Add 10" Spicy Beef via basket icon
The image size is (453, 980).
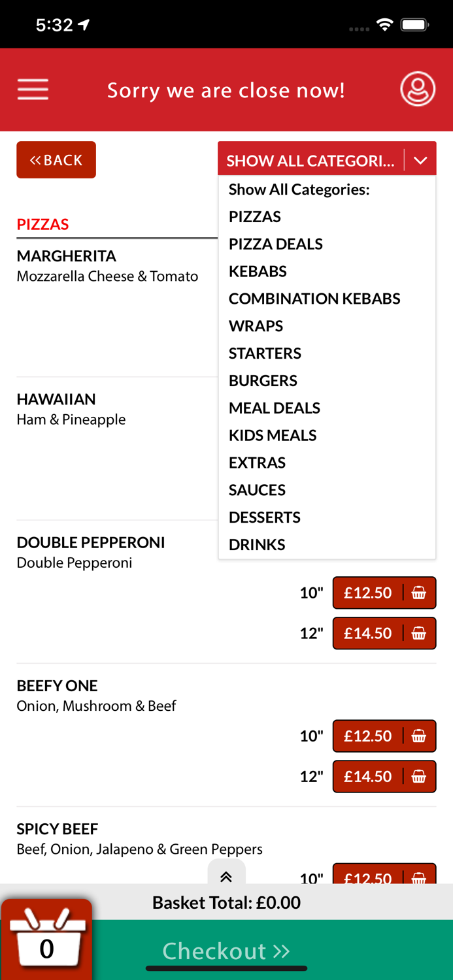(x=419, y=879)
